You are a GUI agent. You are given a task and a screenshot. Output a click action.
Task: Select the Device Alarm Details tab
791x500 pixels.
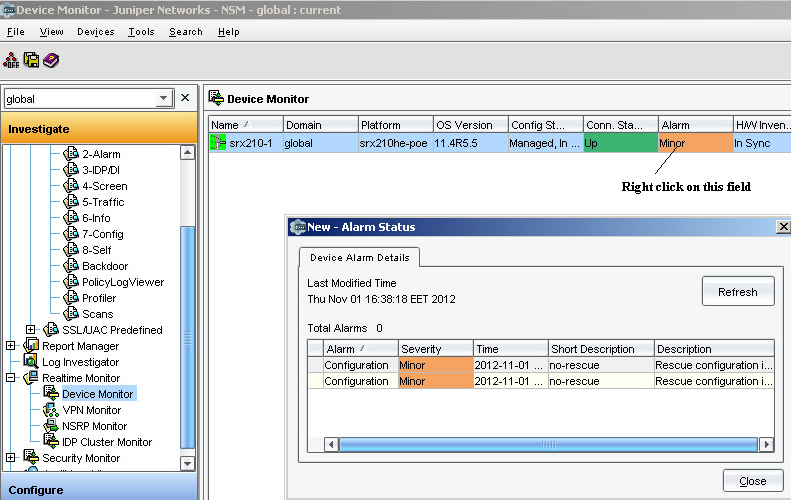pos(359,257)
